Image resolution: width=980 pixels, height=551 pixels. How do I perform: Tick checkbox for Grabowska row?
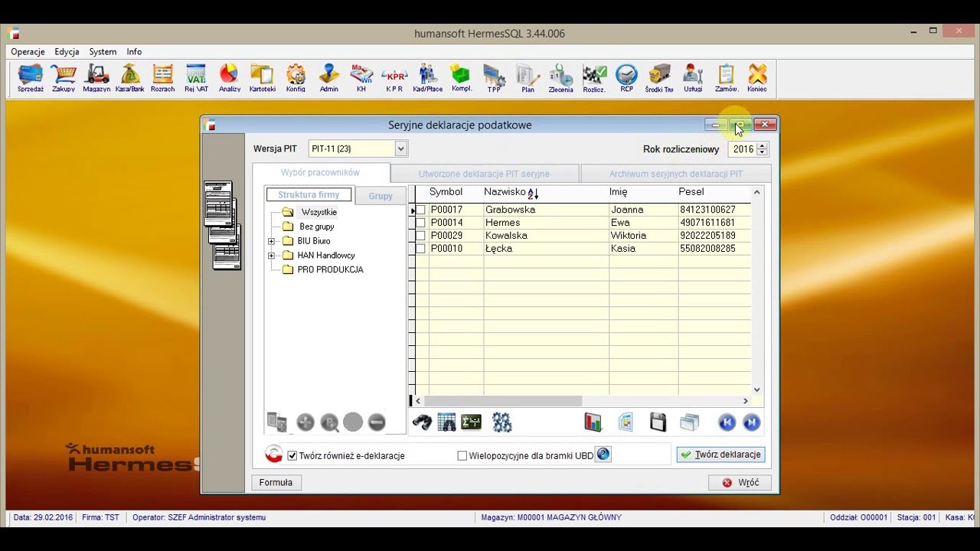coord(420,210)
